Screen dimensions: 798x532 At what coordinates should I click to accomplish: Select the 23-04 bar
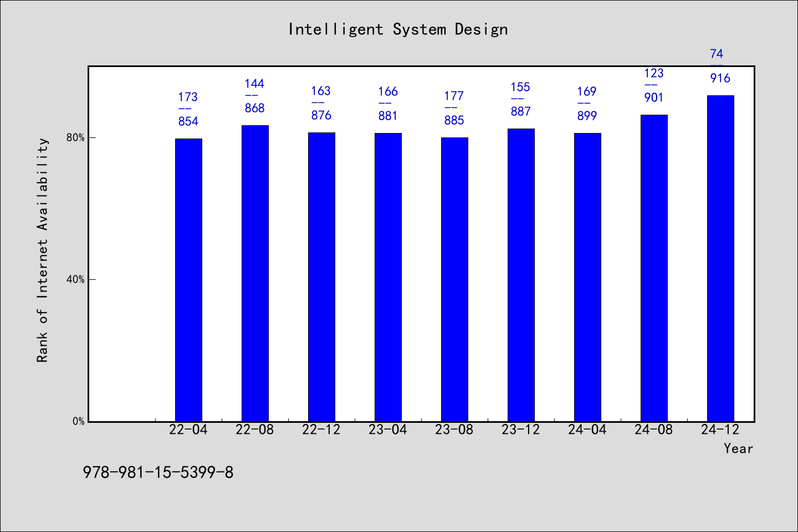click(x=388, y=277)
